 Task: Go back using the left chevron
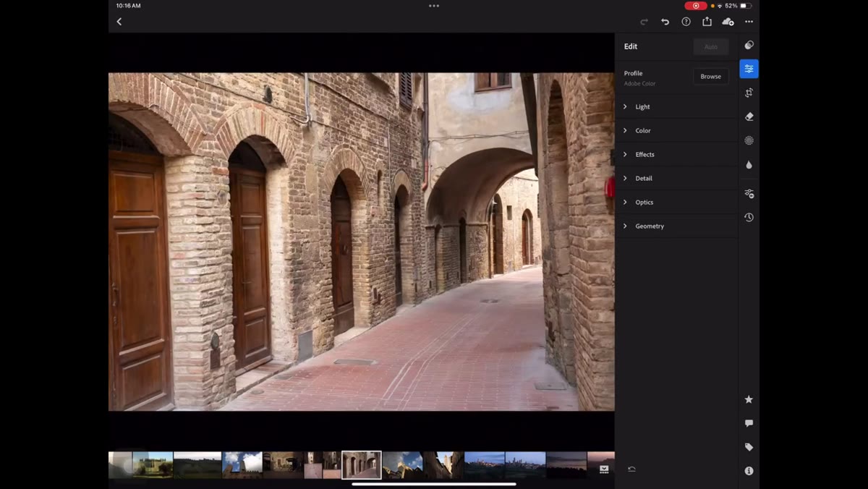point(119,22)
